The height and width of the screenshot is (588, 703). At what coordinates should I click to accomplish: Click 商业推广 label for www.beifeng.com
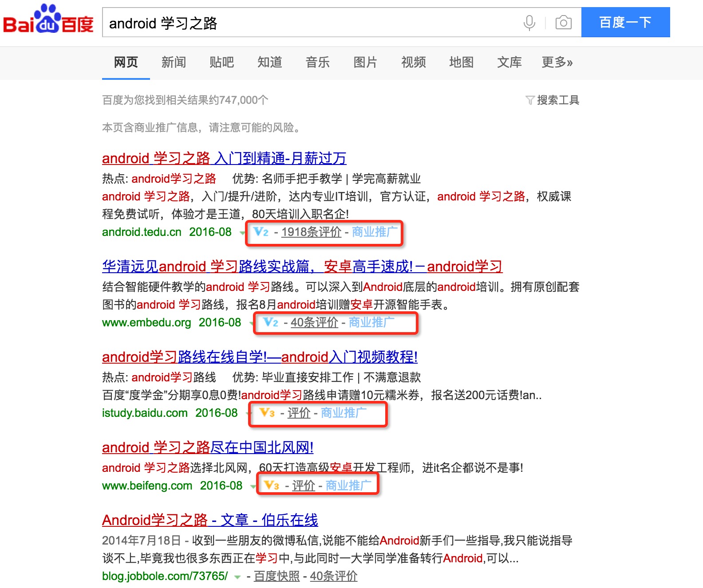348,486
